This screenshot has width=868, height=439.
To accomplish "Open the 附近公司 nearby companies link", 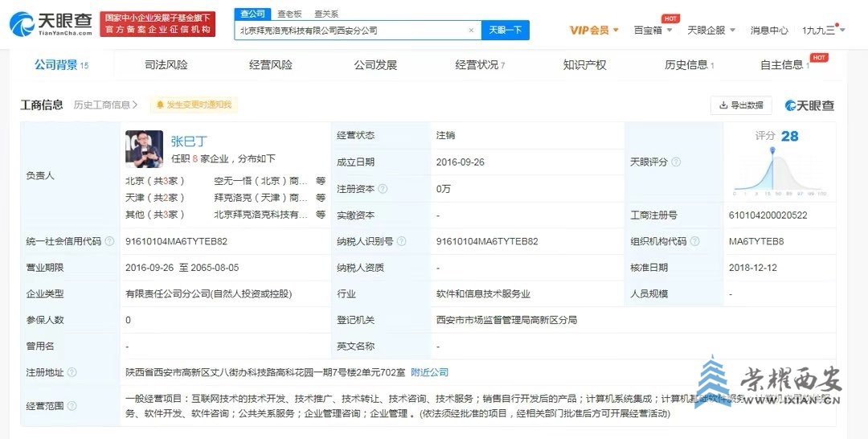I will tap(429, 372).
